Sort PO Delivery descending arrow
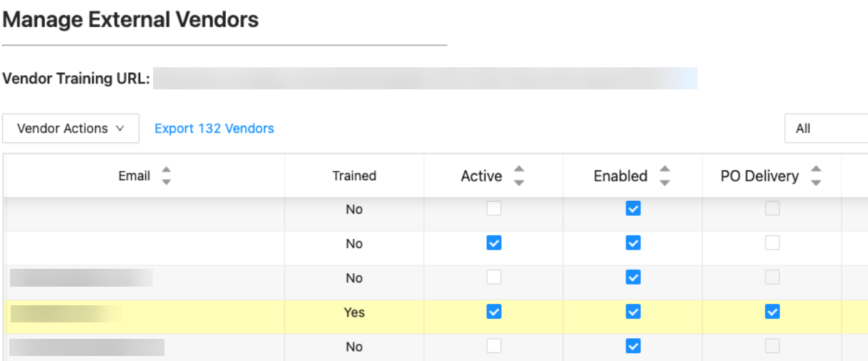 (x=816, y=182)
